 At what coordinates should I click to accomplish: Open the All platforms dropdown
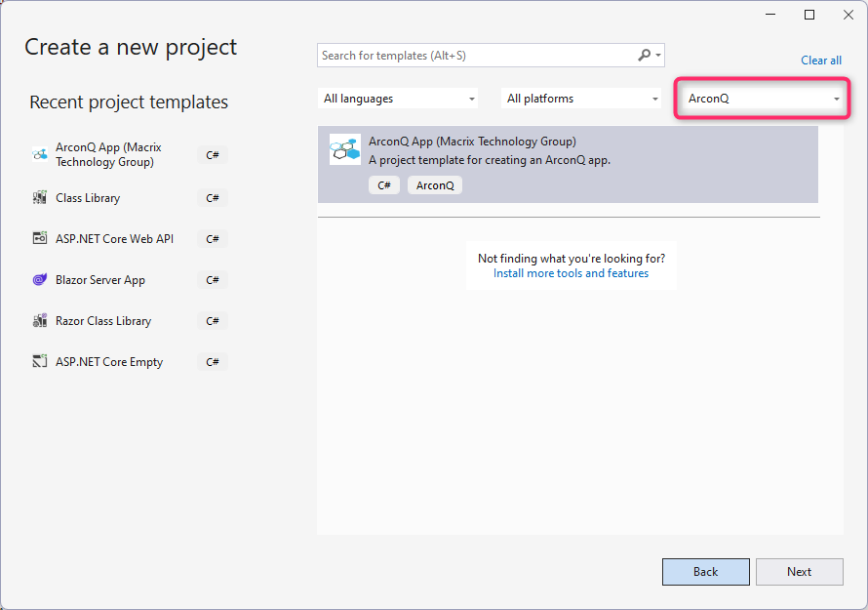click(581, 99)
